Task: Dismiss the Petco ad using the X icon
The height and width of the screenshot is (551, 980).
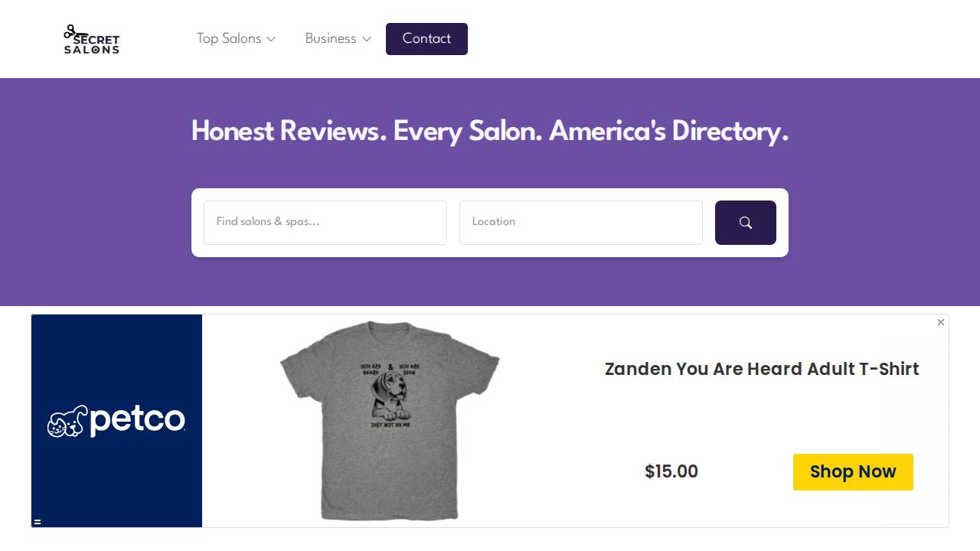Action: [940, 322]
